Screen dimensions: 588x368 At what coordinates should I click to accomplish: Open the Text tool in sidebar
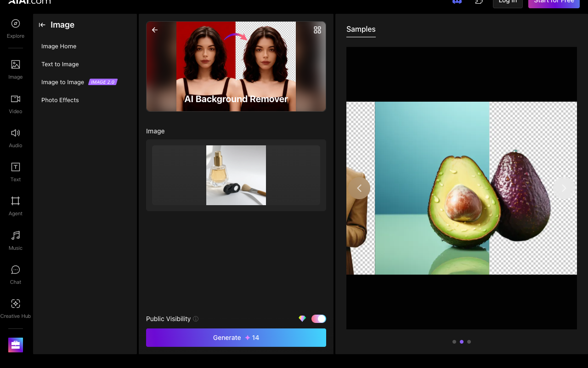point(16,172)
